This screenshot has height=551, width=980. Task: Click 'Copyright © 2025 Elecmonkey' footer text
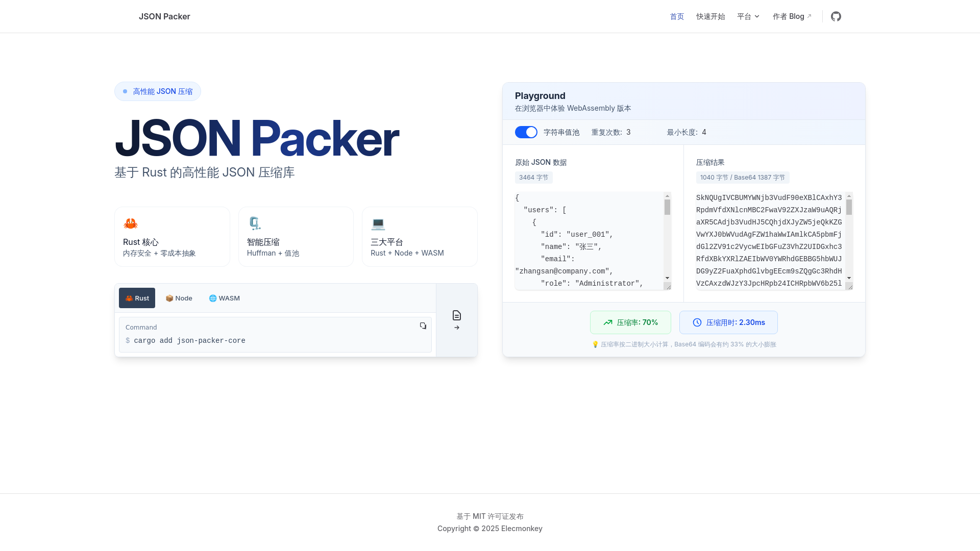(x=490, y=529)
